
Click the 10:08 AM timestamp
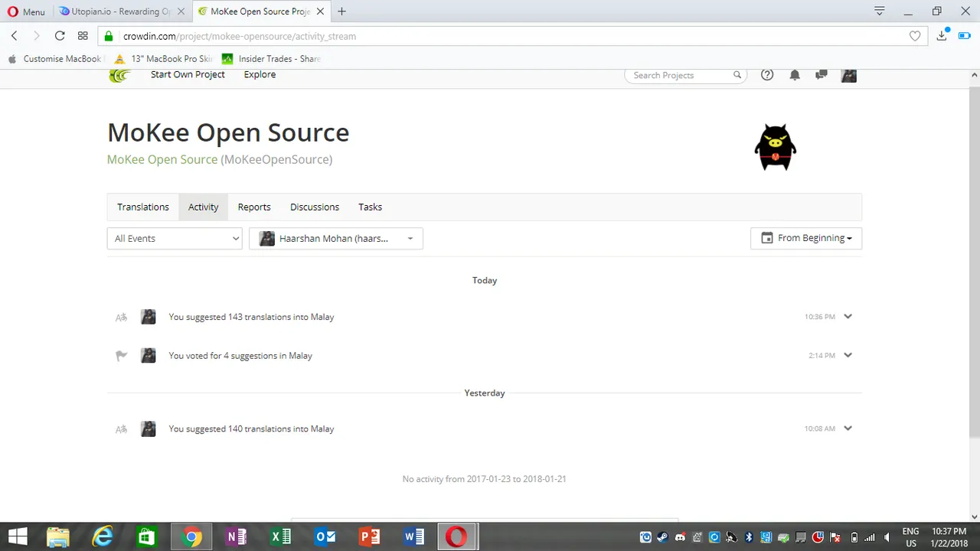[x=819, y=429]
